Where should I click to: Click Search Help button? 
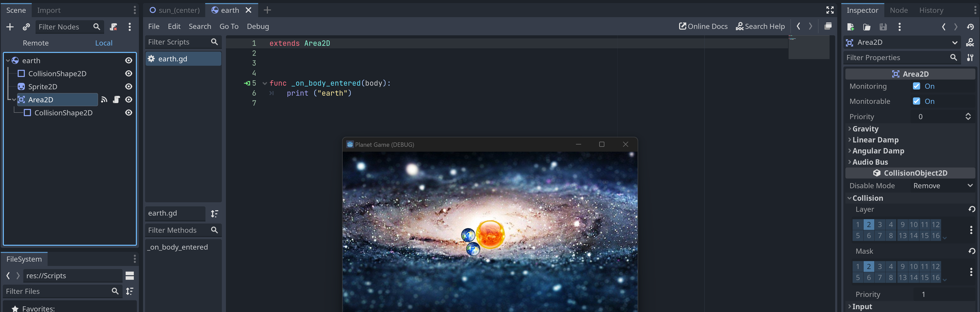[x=760, y=26]
